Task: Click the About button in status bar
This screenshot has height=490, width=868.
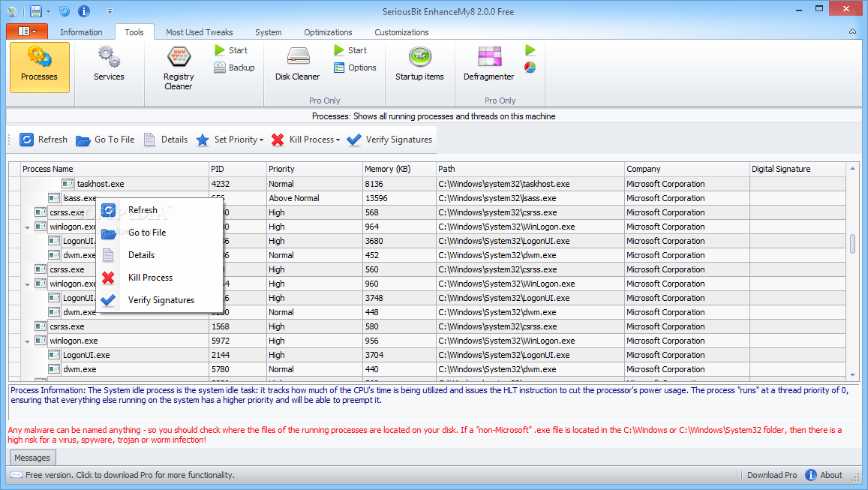Action: tap(824, 475)
